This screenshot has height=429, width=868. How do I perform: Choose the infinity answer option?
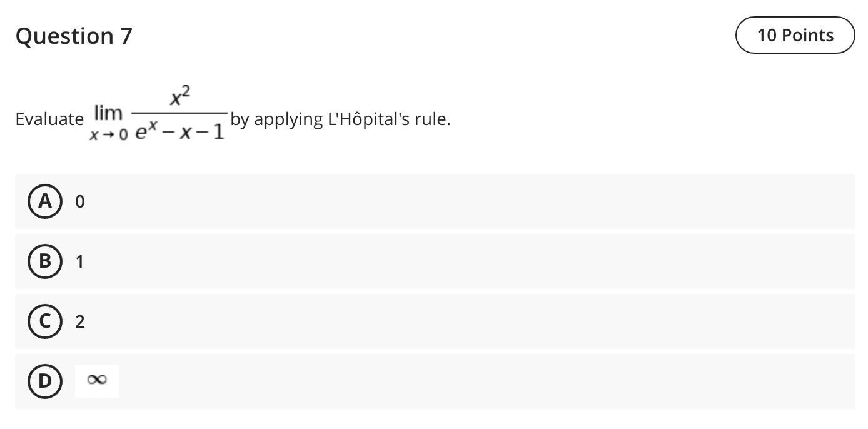[97, 380]
